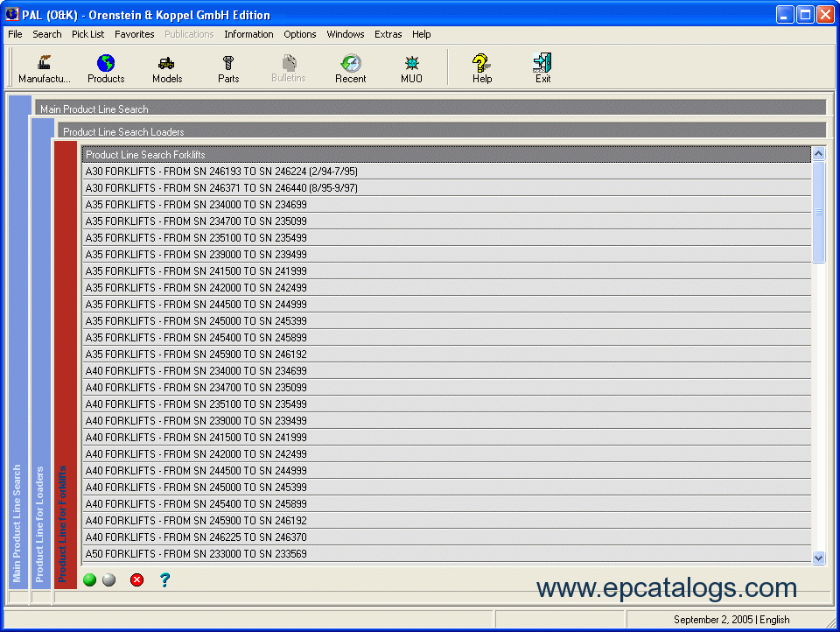The height and width of the screenshot is (632, 840).
Task: Click the disabled Publications menu
Action: click(189, 34)
